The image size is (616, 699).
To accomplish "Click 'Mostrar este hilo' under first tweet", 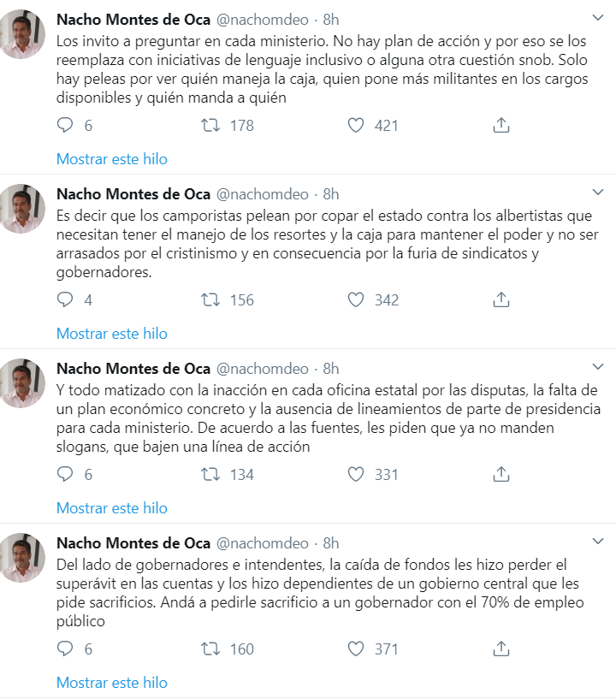I will [x=112, y=158].
